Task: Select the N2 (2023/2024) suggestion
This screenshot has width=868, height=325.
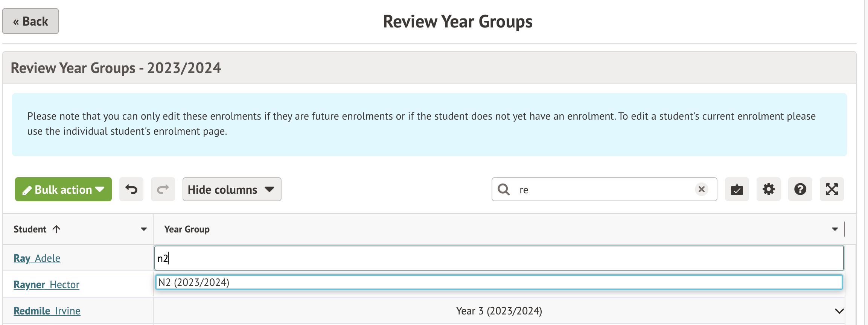Action: coord(498,282)
